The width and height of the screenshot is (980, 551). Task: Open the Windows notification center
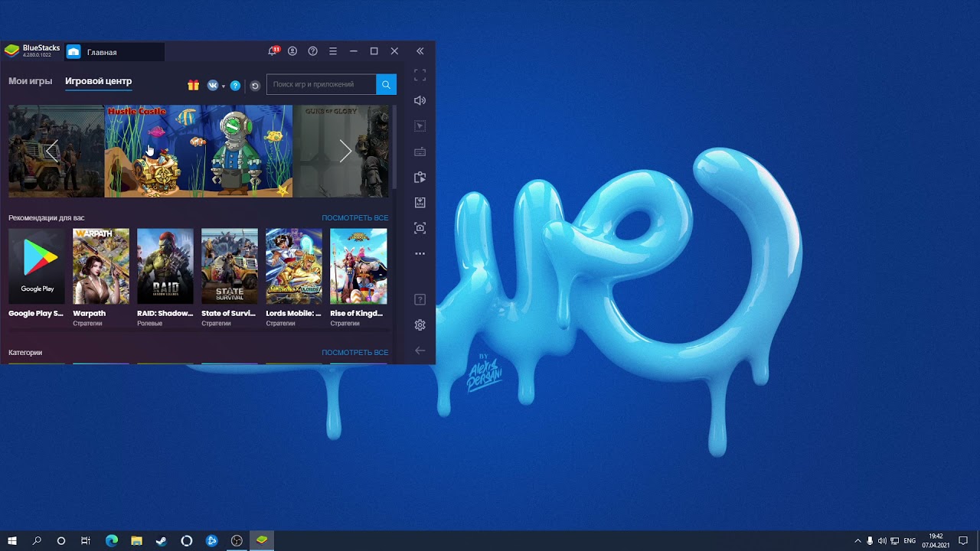click(963, 541)
